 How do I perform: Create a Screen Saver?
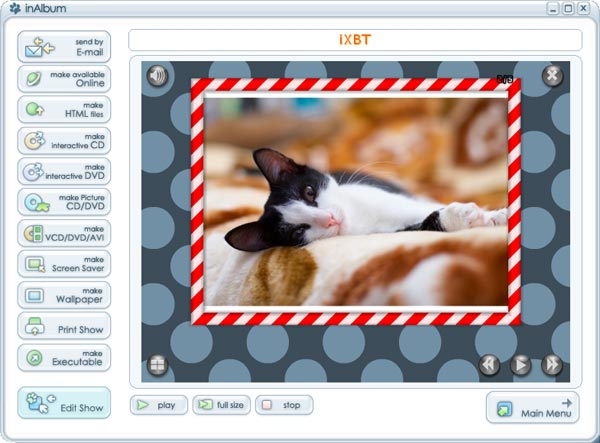[x=64, y=264]
